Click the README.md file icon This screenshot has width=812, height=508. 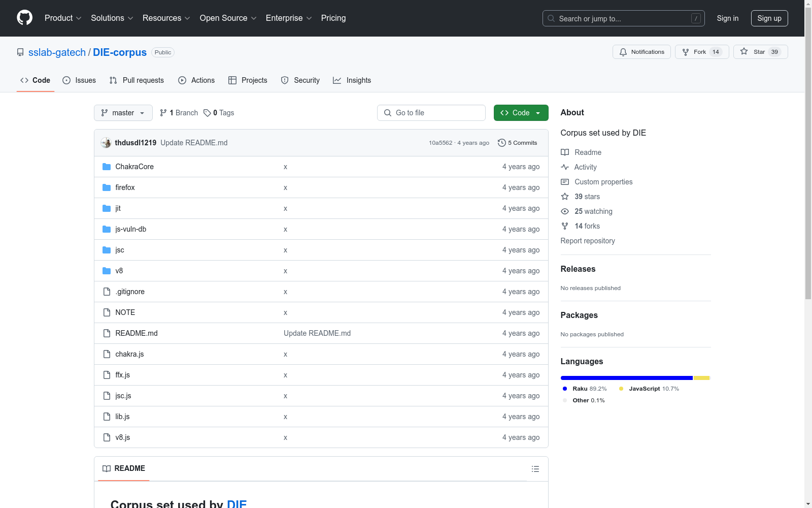(x=107, y=333)
